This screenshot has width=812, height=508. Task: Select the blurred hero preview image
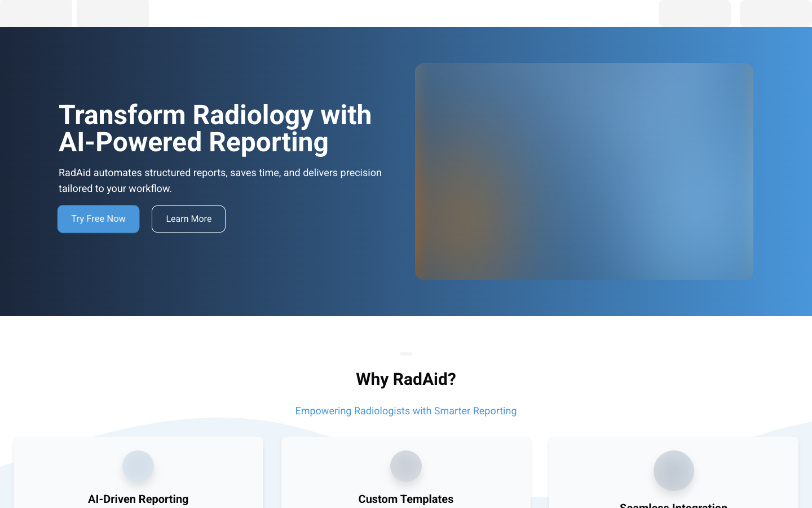click(584, 172)
